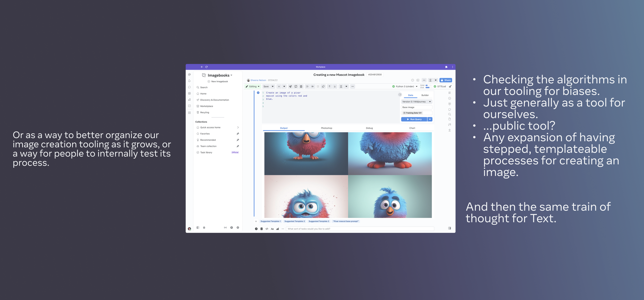
Task: Click the Run Query button
Action: pos(414,119)
